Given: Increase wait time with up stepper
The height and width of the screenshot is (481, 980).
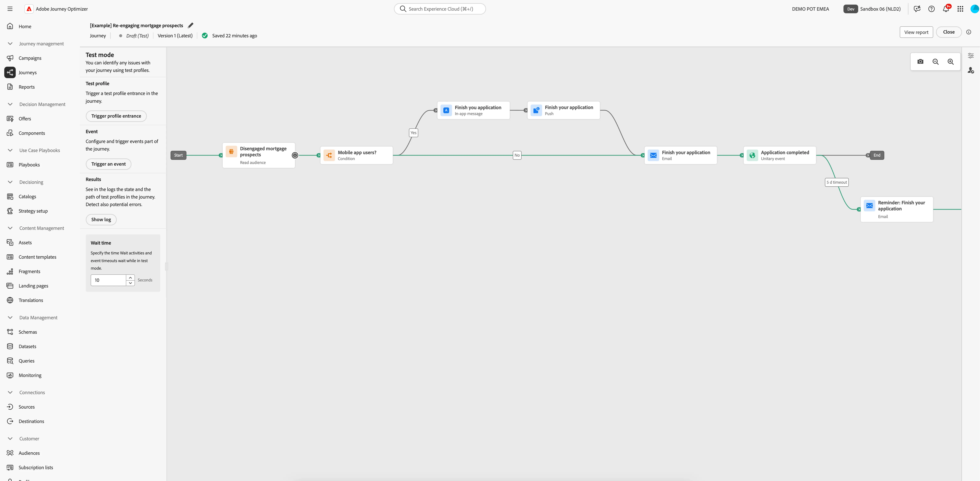Looking at the screenshot, I should (x=130, y=278).
